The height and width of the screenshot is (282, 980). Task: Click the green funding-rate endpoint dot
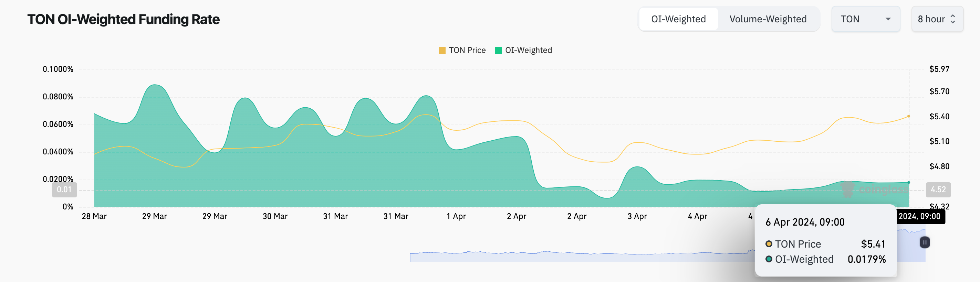pyautogui.click(x=909, y=182)
